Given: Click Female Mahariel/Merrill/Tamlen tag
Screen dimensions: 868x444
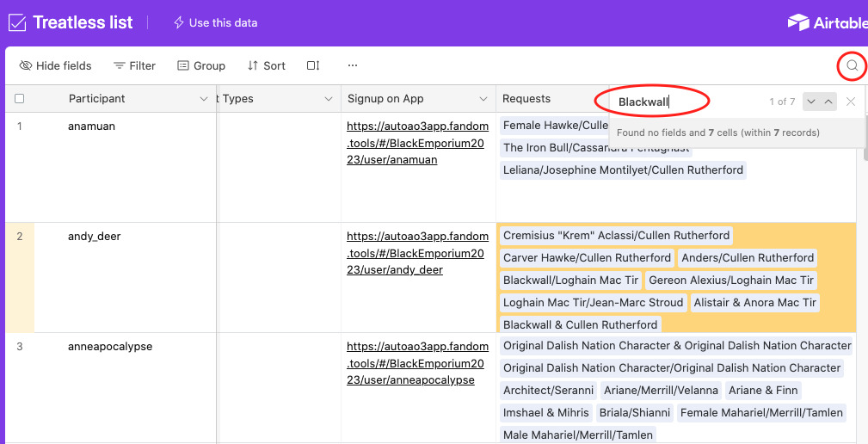Looking at the screenshot, I should pyautogui.click(x=761, y=412).
